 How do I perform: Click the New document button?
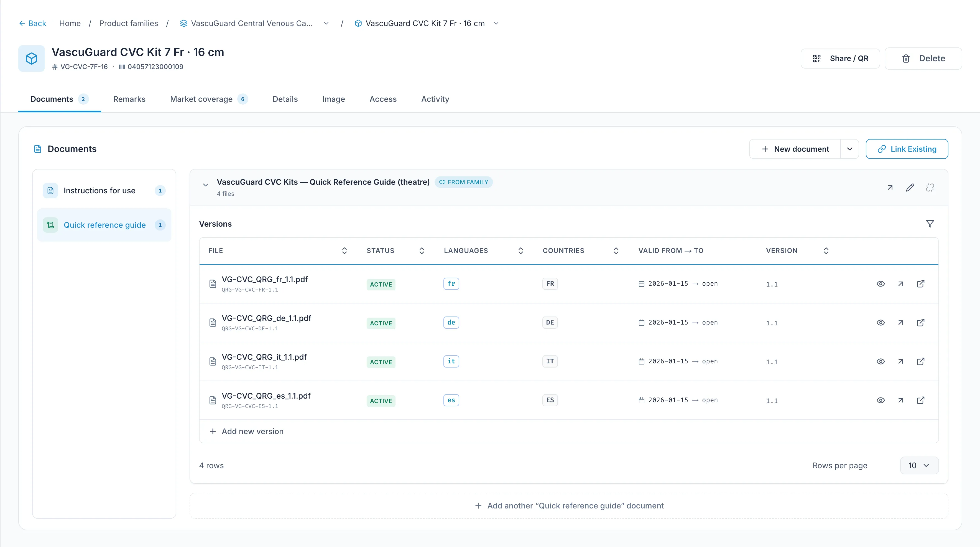click(795, 149)
